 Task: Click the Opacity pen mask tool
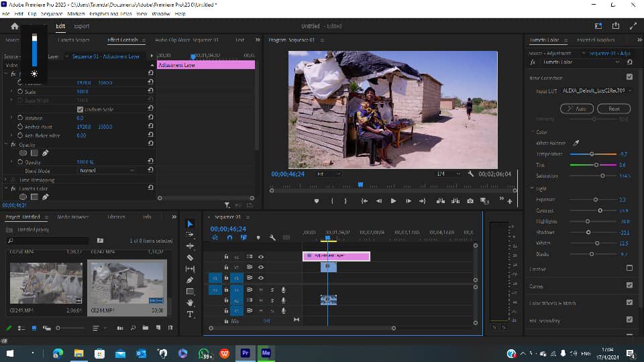(45, 153)
